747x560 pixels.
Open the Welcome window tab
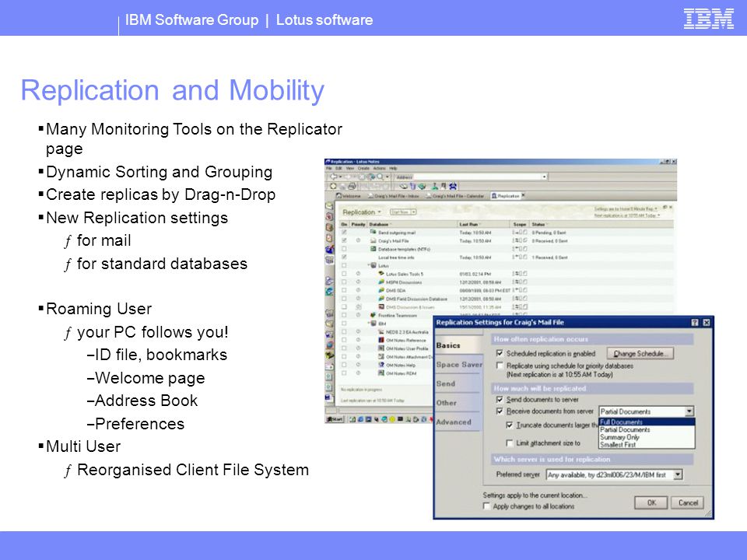click(x=349, y=196)
